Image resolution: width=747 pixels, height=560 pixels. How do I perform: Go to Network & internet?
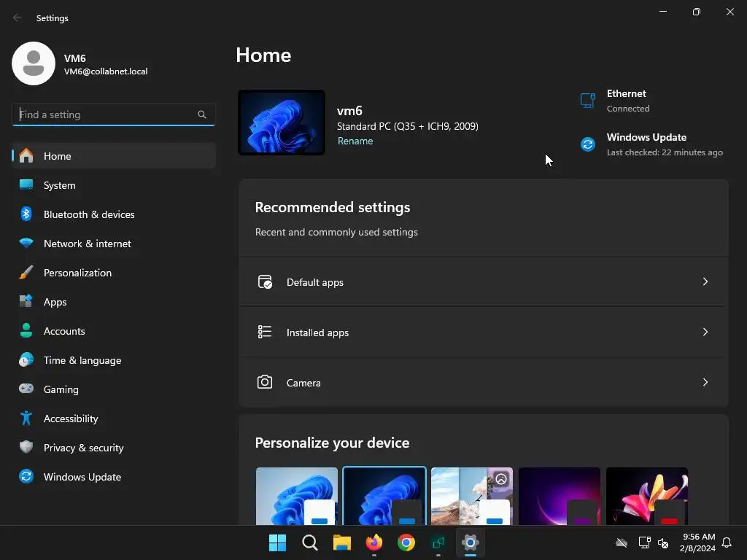point(114,244)
